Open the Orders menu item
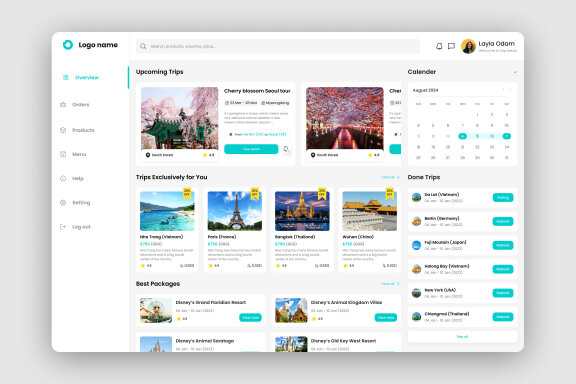Viewport: 576px width, 384px height. [x=80, y=105]
